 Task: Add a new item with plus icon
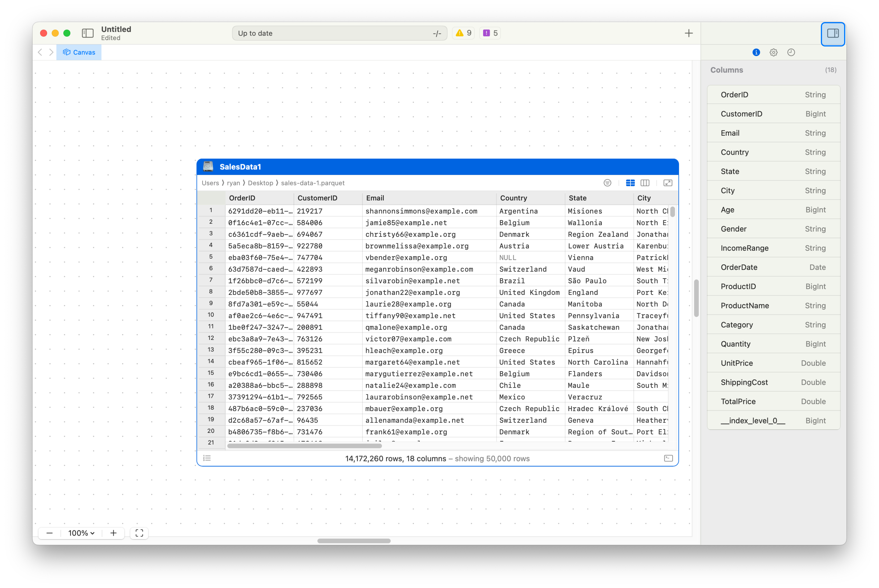pyautogui.click(x=689, y=33)
